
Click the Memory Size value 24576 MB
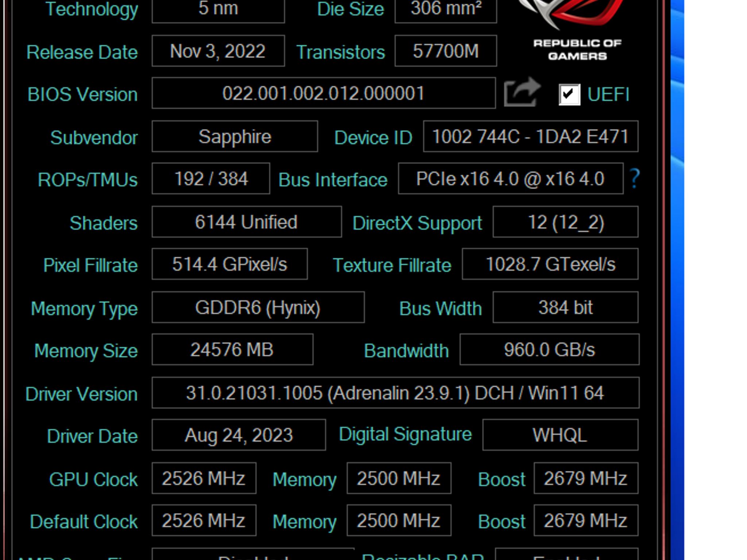[232, 349]
